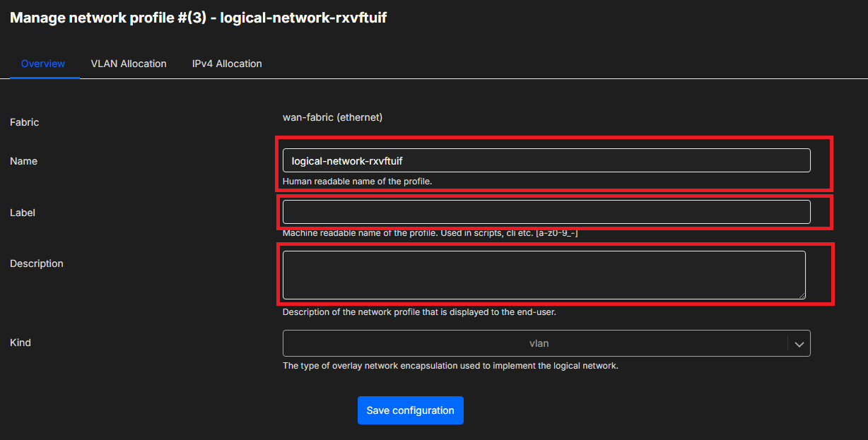Click the 'Human readable name' helper text
This screenshot has height=440, width=868.
[357, 182]
